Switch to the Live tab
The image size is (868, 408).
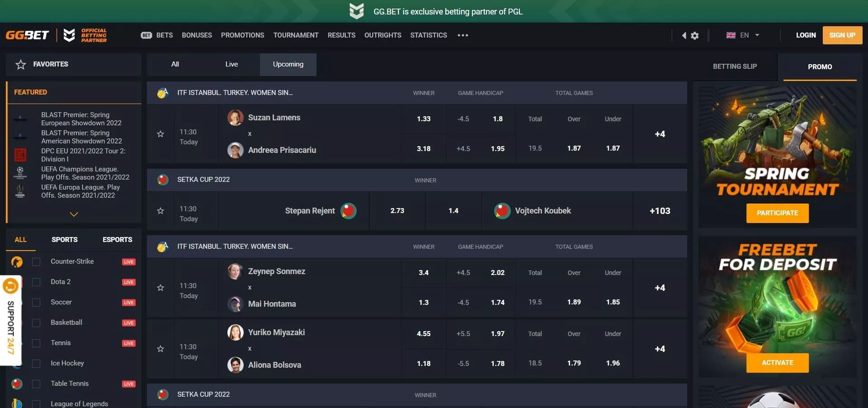(231, 64)
